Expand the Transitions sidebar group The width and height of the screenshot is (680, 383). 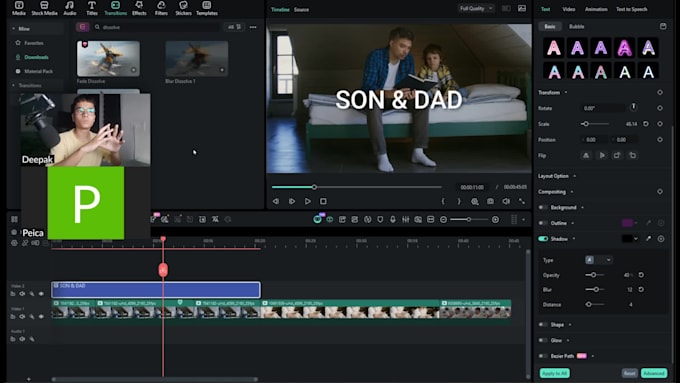coord(13,85)
